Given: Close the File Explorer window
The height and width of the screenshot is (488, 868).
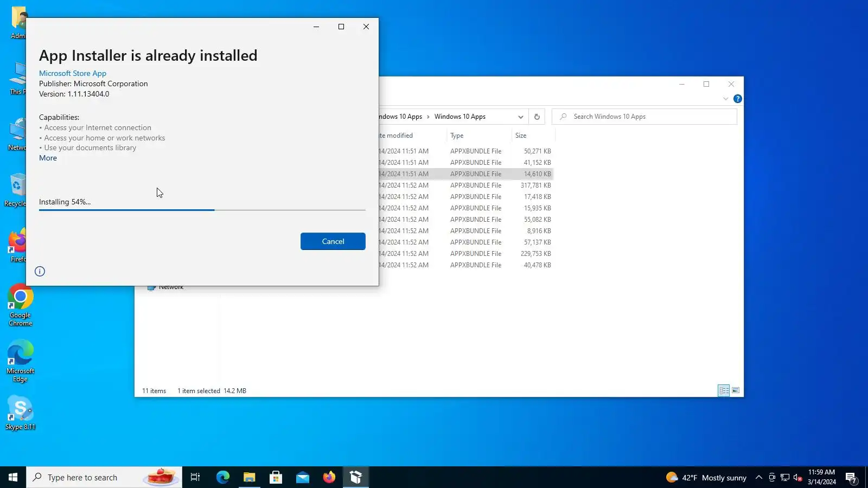Looking at the screenshot, I should [731, 84].
